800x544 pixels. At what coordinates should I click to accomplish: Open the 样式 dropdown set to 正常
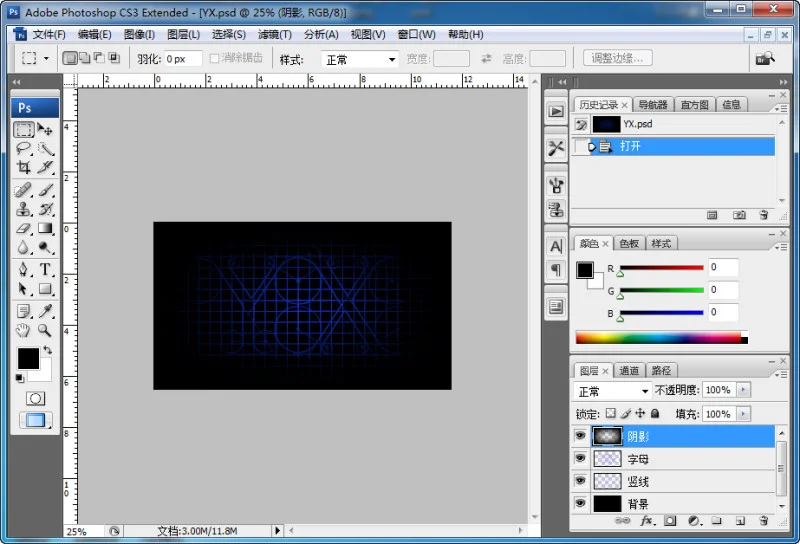click(360, 59)
